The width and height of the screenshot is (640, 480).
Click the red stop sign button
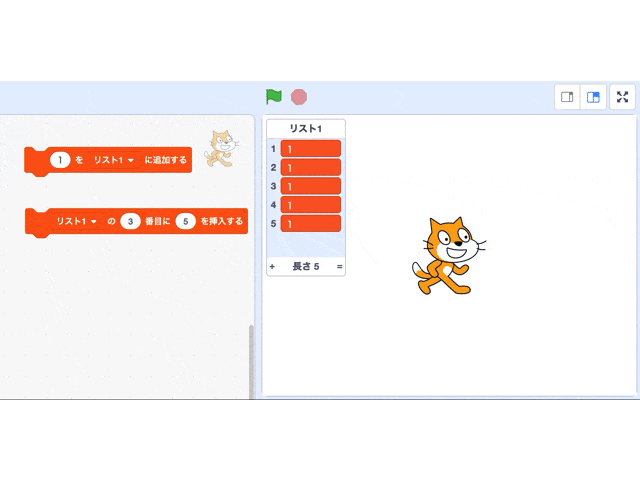[x=299, y=97]
